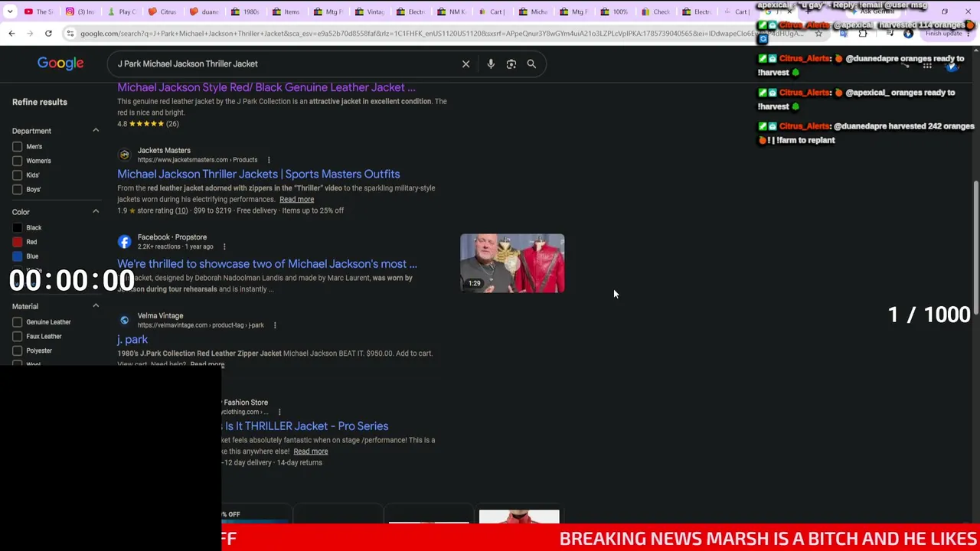Filter by the Blue color swatch

point(18,256)
